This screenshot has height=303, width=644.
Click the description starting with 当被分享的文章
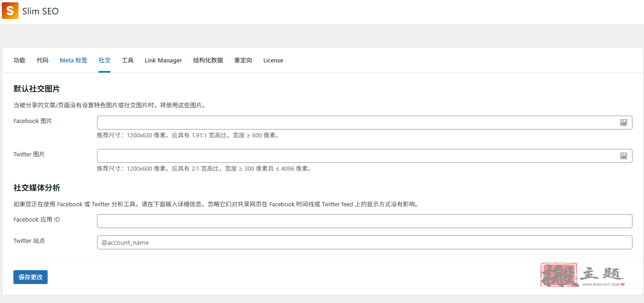[110, 105]
